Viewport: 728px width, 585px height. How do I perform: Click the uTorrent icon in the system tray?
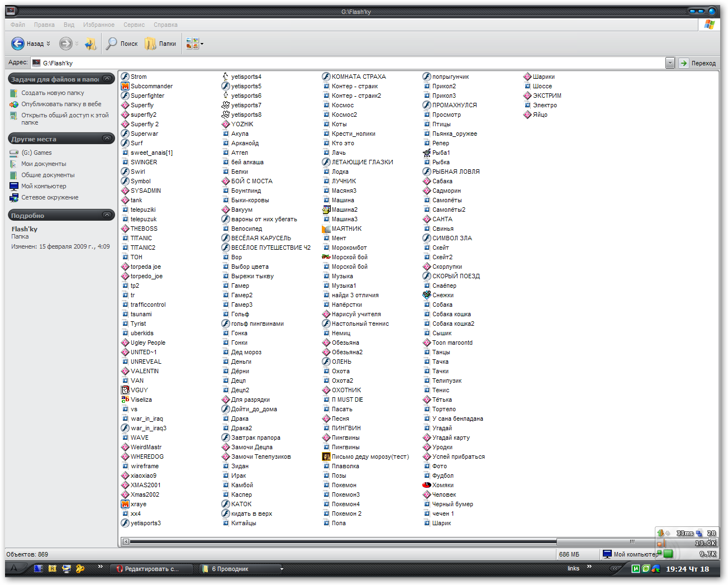click(x=637, y=568)
